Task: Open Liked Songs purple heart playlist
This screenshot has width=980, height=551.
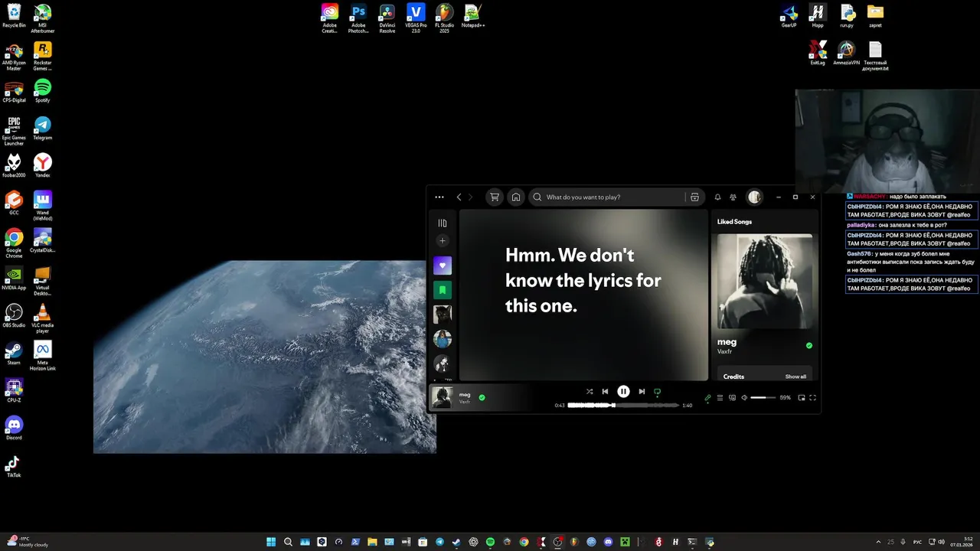Action: [x=443, y=266]
